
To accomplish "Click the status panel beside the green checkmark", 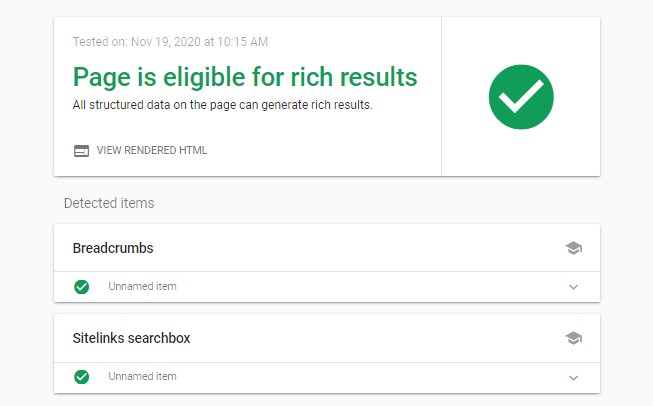I will (x=247, y=97).
